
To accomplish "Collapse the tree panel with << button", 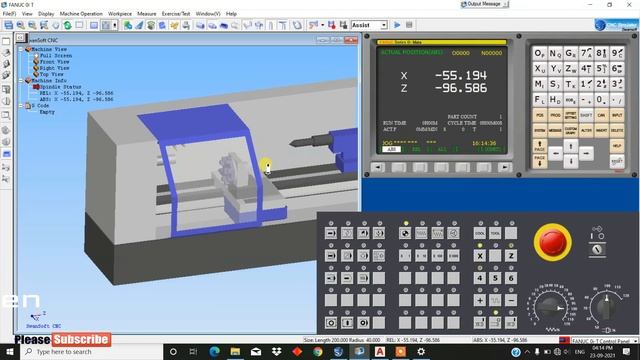I will [20, 38].
